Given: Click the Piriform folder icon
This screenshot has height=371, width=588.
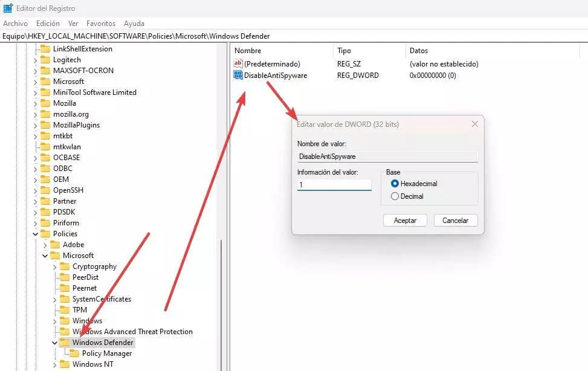Looking at the screenshot, I should coord(45,223).
